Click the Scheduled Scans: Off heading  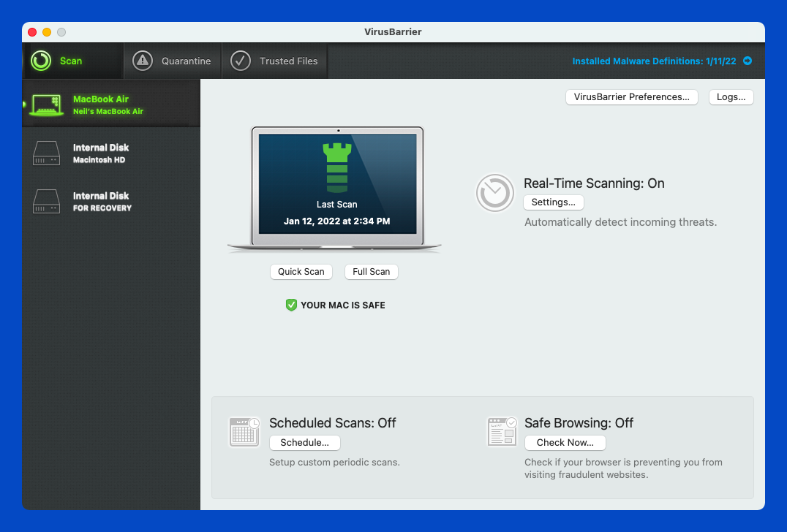click(332, 423)
